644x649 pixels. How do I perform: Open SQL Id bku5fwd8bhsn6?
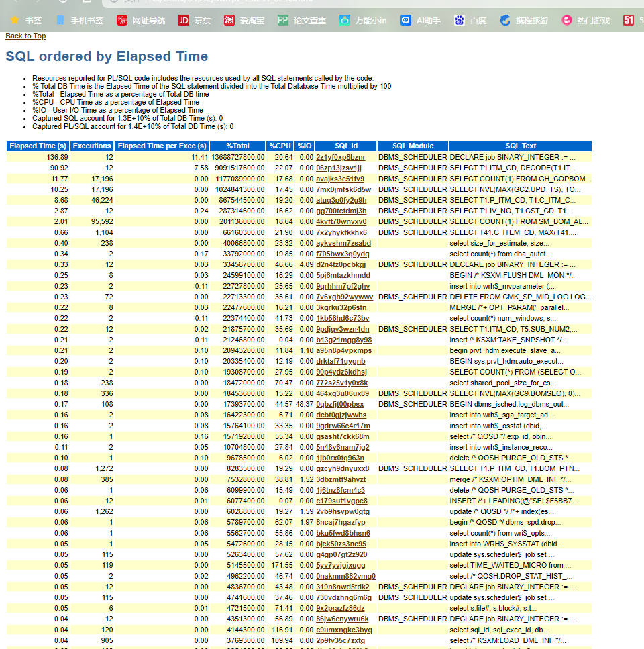[343, 534]
